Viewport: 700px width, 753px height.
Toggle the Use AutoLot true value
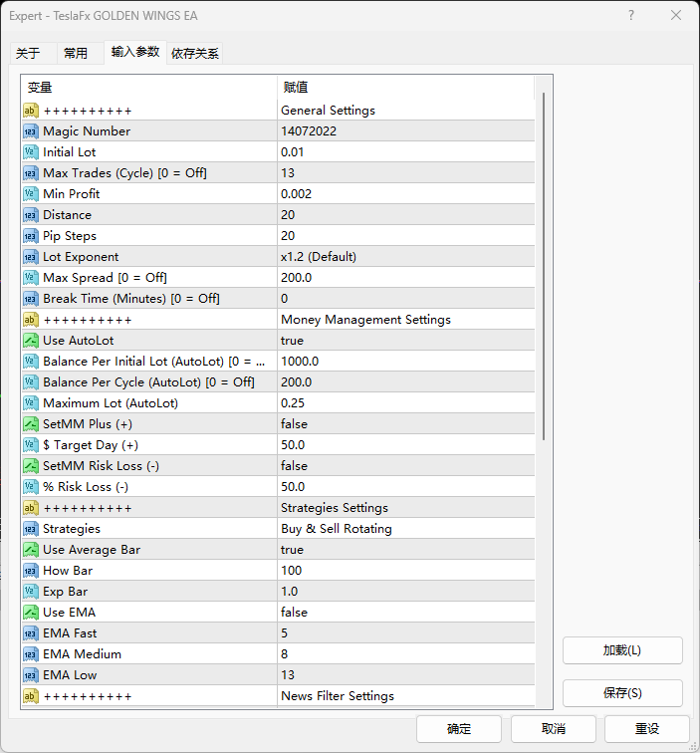tap(404, 341)
